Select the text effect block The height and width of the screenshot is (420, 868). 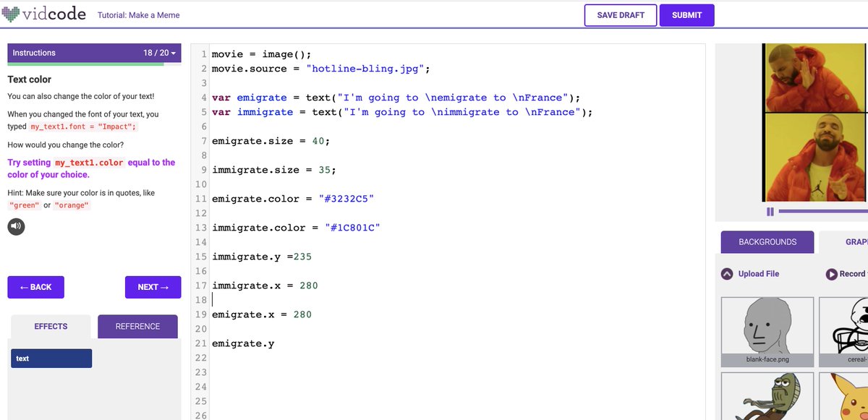(x=51, y=359)
